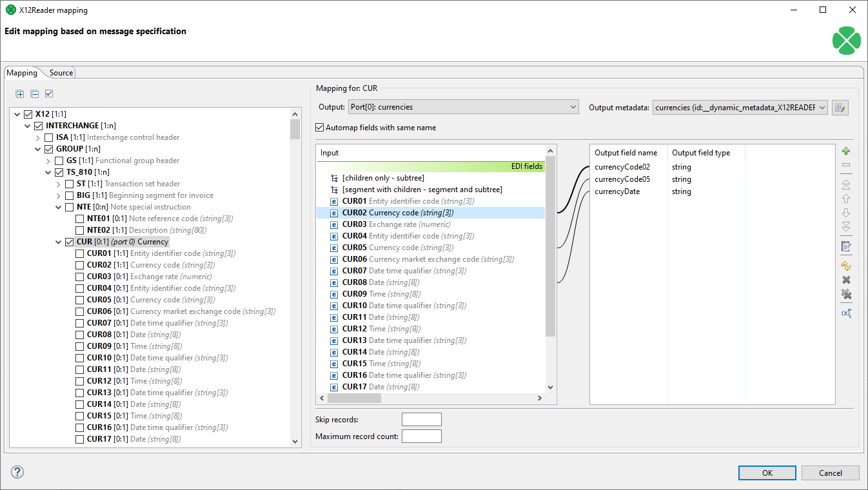Add a new output field with the green plus
The height and width of the screenshot is (490, 868).
point(845,150)
